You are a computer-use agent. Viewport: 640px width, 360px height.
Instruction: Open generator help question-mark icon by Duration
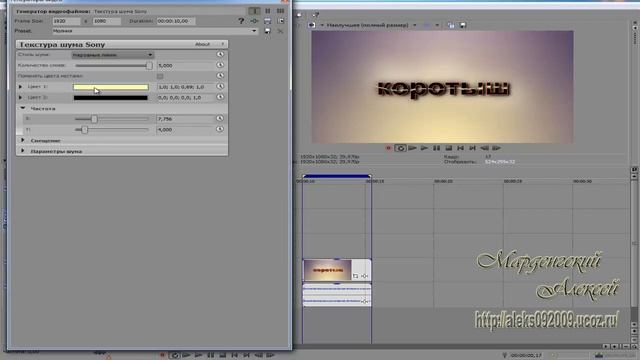(241, 21)
